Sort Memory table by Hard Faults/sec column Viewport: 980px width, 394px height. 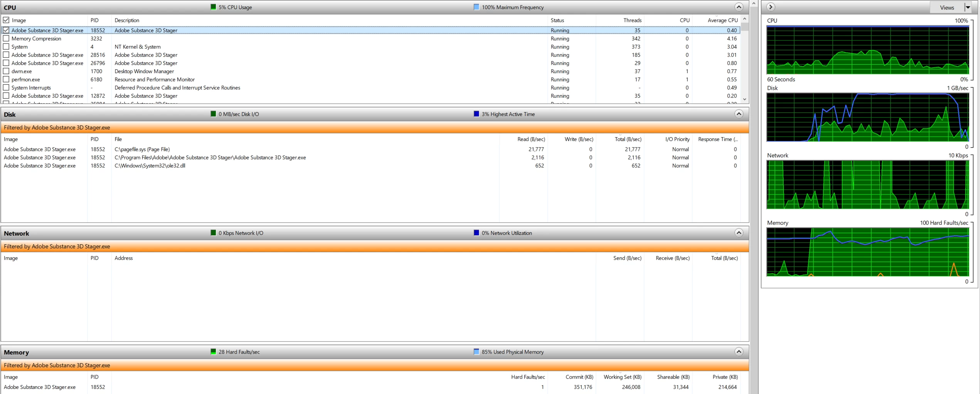(x=524, y=377)
